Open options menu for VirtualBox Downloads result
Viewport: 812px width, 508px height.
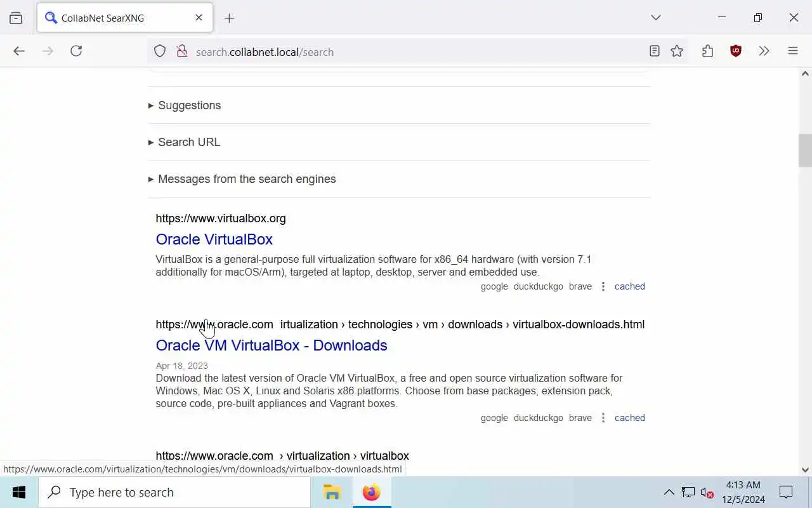(603, 418)
